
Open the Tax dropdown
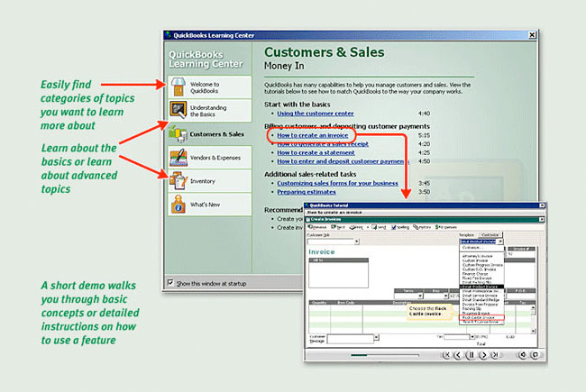(x=472, y=337)
